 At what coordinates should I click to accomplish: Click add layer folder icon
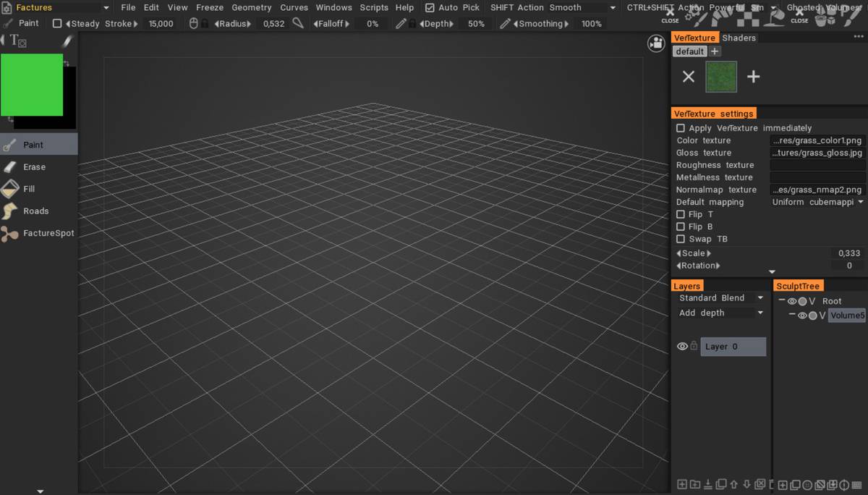694,484
